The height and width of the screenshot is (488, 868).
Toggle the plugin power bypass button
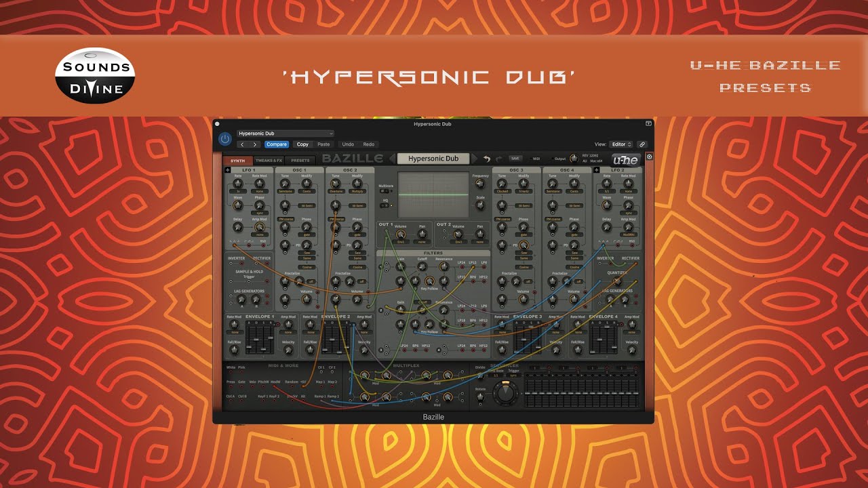tap(225, 139)
